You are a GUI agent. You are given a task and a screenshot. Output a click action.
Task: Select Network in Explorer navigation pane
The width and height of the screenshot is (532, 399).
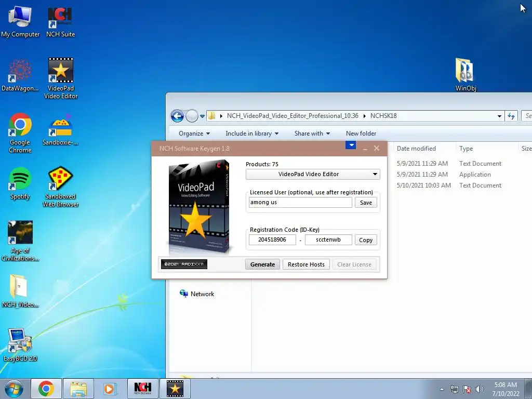click(x=197, y=294)
